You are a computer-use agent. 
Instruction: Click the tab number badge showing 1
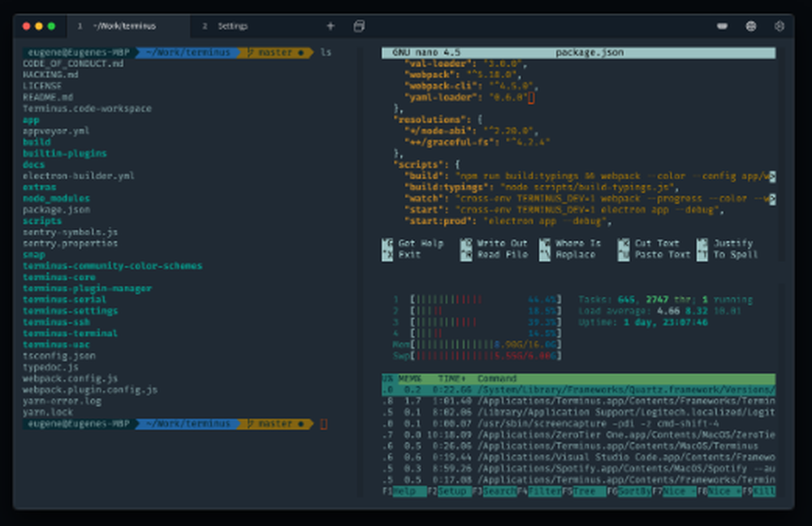(80, 25)
